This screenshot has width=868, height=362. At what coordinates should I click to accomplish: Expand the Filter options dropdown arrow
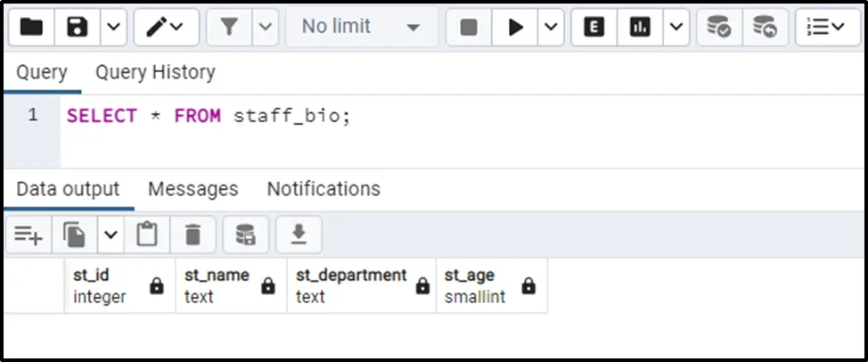click(265, 28)
